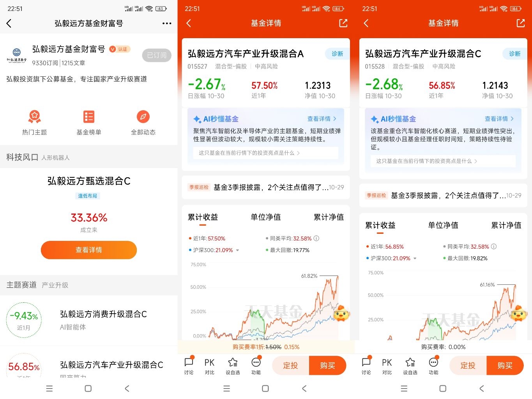Click 购买 button on 混合A page
Image resolution: width=532 pixels, height=399 pixels.
tap(328, 365)
